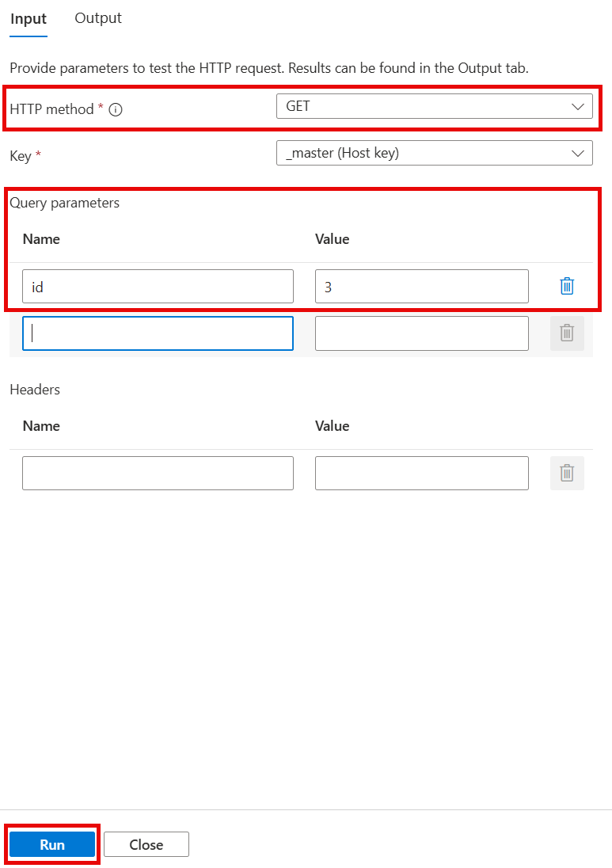Select the GET value in the HTTP method box

298,106
